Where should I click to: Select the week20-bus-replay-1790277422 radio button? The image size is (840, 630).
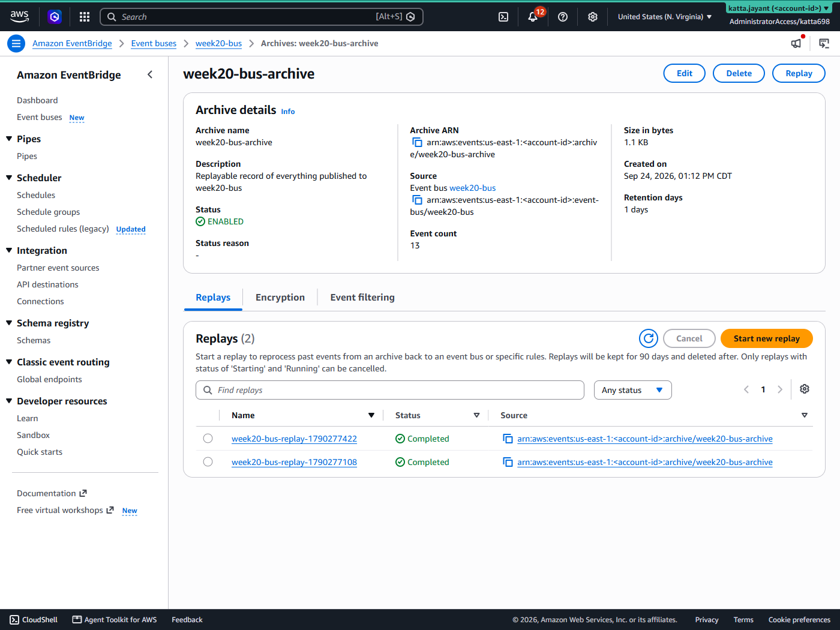(x=208, y=439)
